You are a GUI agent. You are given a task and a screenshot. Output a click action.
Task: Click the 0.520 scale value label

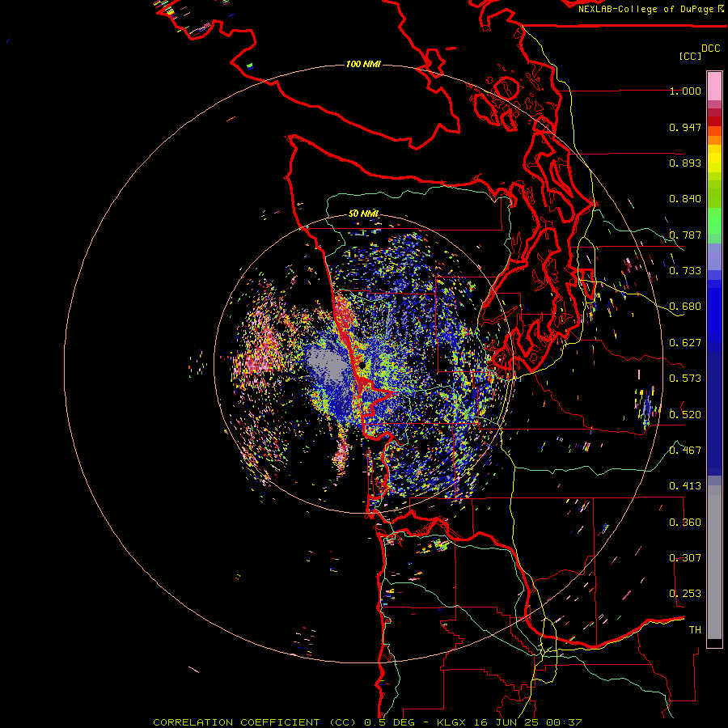tap(685, 415)
